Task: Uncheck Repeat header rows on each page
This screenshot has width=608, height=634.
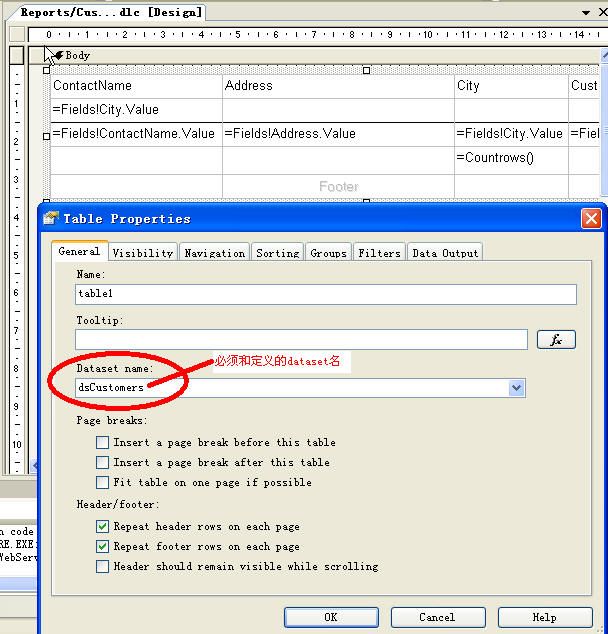Action: coord(102,526)
